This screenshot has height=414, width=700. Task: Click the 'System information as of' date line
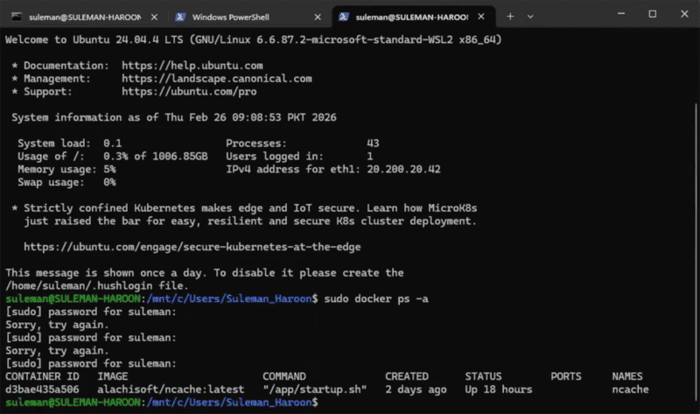click(174, 117)
